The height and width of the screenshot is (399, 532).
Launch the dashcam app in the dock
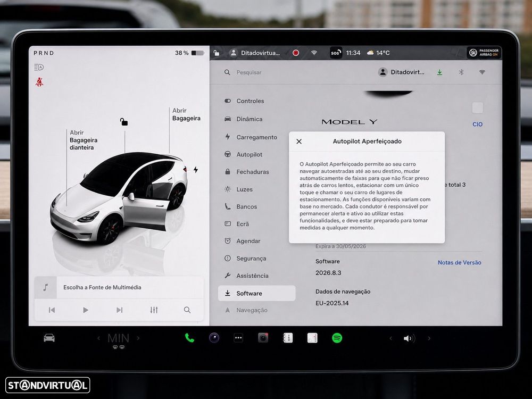click(263, 338)
